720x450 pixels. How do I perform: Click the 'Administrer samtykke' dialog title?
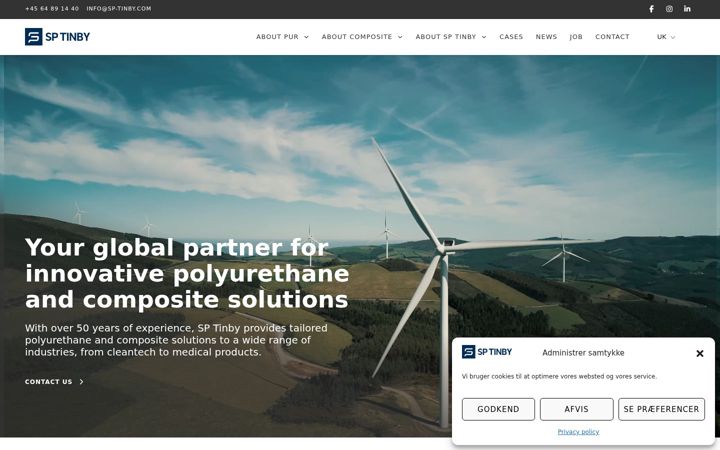pyautogui.click(x=583, y=353)
